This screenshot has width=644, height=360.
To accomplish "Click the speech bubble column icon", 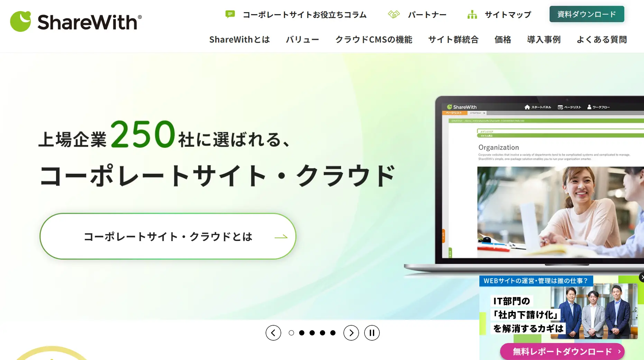I will [x=230, y=14].
